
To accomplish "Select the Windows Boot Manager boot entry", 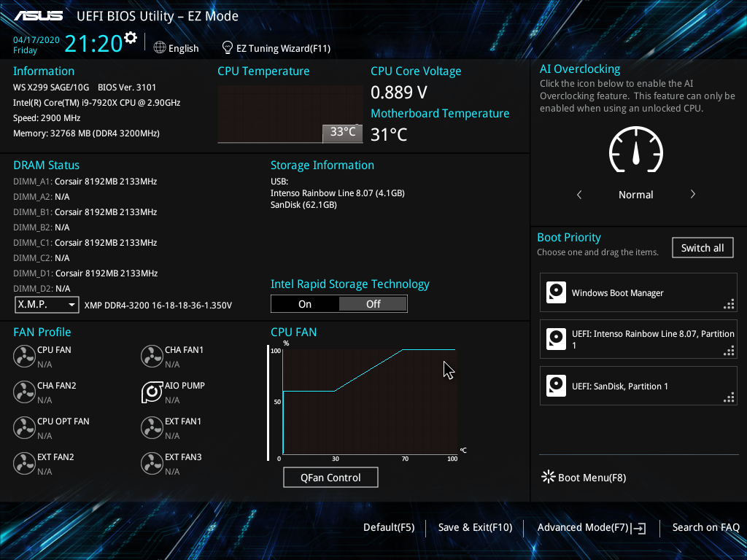I will pos(638,292).
